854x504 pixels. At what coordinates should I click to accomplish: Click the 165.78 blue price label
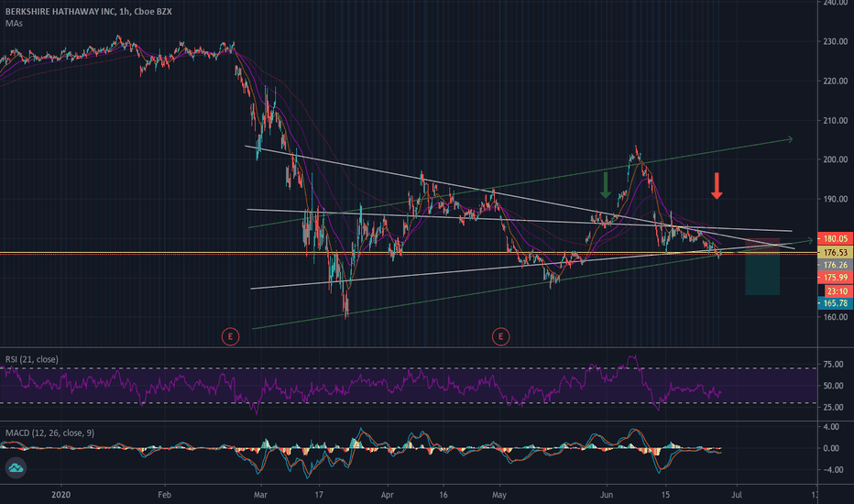coord(835,303)
